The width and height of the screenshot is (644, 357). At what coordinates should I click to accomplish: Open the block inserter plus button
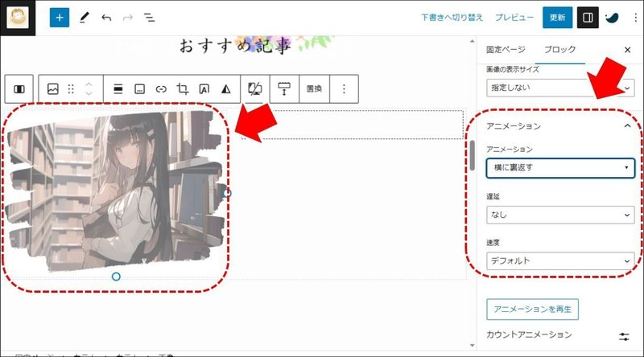coord(60,18)
